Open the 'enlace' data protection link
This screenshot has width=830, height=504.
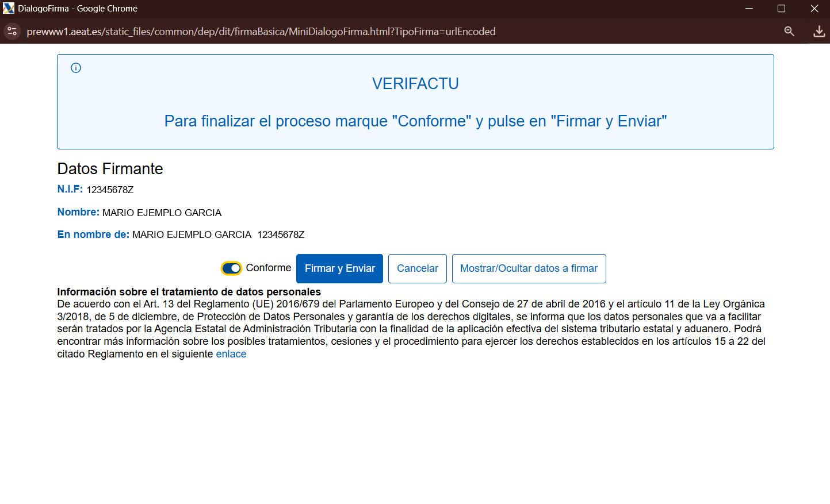pos(231,354)
